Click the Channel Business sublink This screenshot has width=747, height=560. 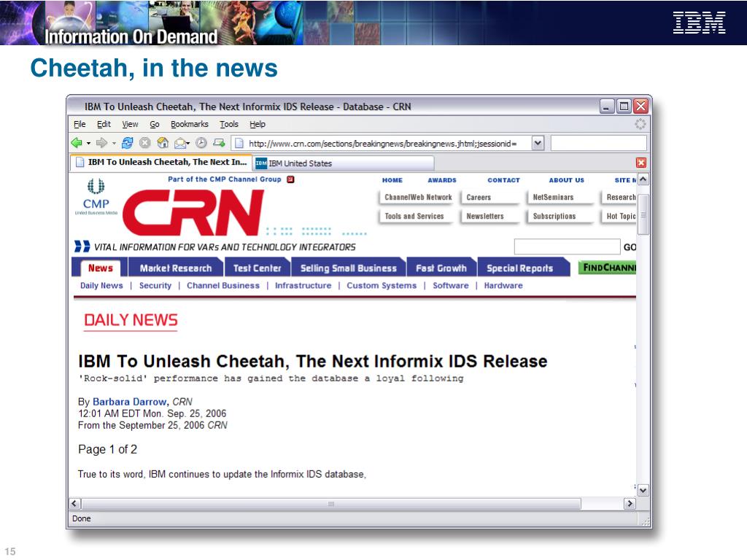tap(223, 286)
